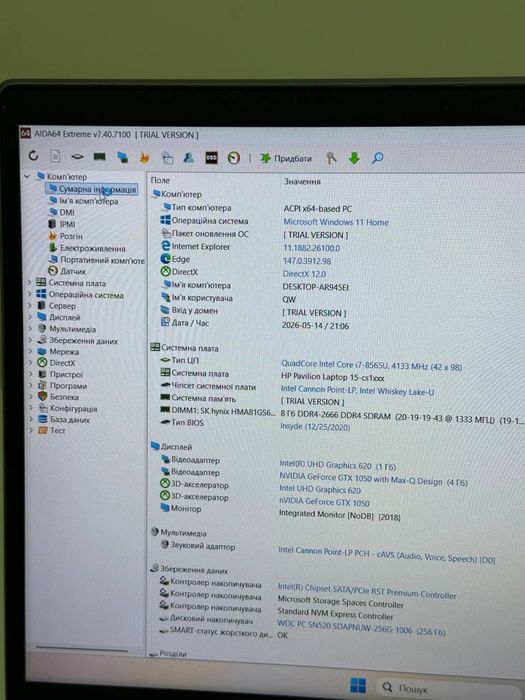Open the QuadCore Intel Core i7-8565U link
This screenshot has width=525, height=700.
[371, 367]
